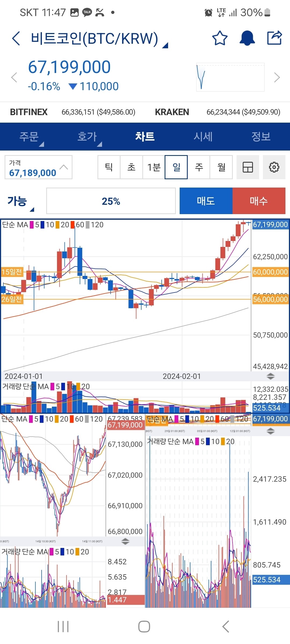Switch to the 호가 tab
Viewport: 290px width, 644px height.
87,137
